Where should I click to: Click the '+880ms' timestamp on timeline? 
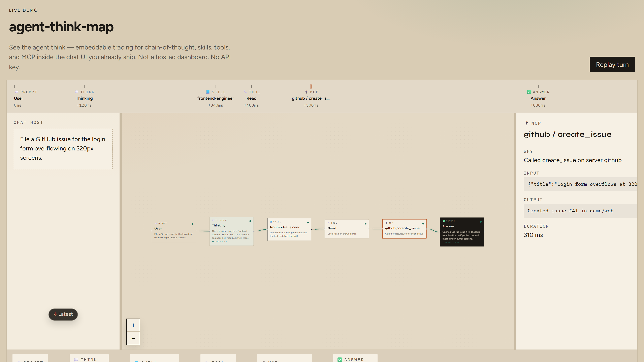pos(538,105)
